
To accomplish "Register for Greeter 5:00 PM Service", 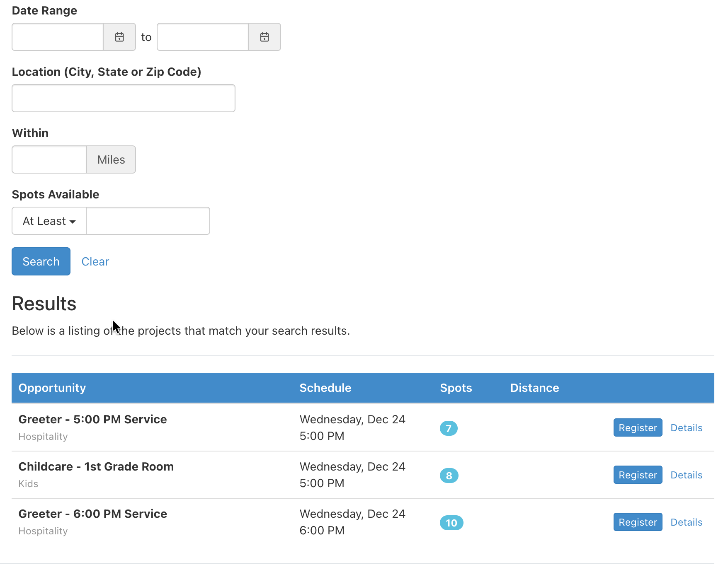I will tap(638, 428).
